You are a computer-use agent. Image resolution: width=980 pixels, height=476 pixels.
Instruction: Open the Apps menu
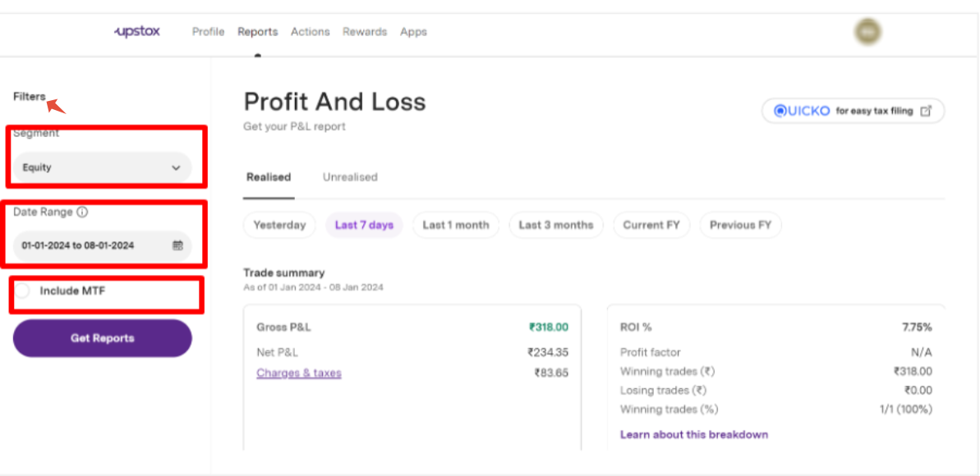(x=414, y=32)
